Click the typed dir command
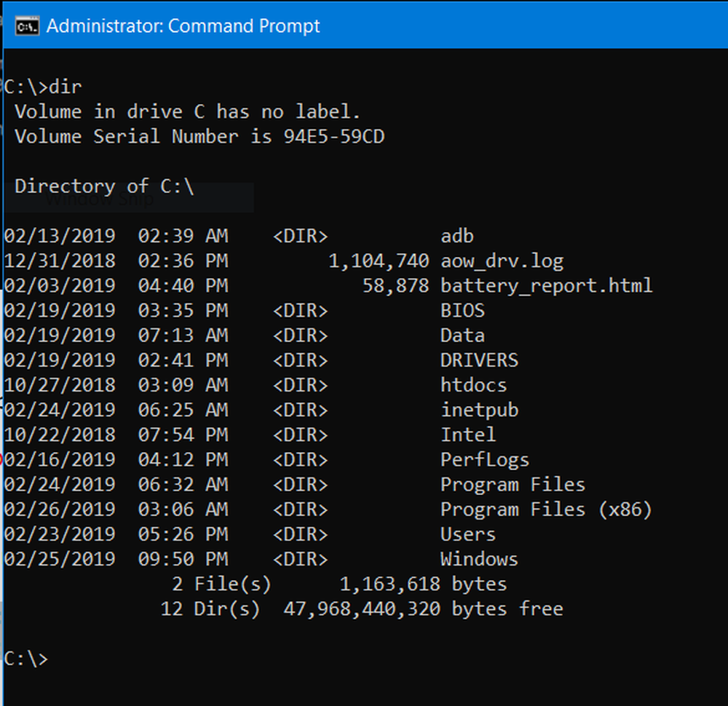 coord(66,87)
